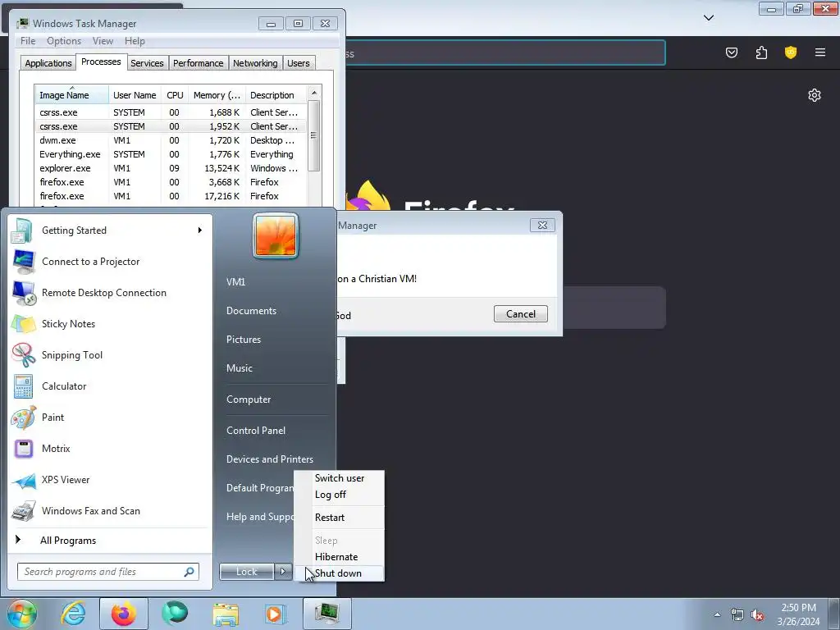840x630 pixels.
Task: Select Restart from power menu
Action: pyautogui.click(x=339, y=518)
